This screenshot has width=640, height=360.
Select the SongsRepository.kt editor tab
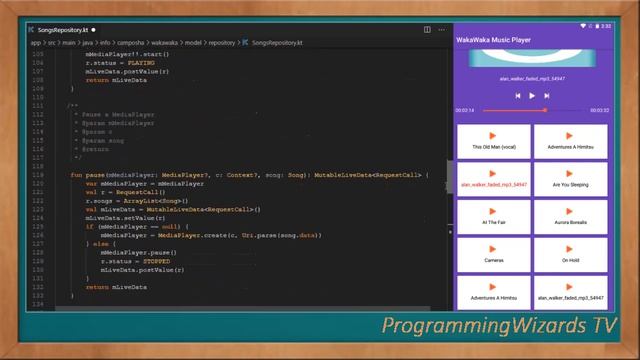(x=62, y=30)
